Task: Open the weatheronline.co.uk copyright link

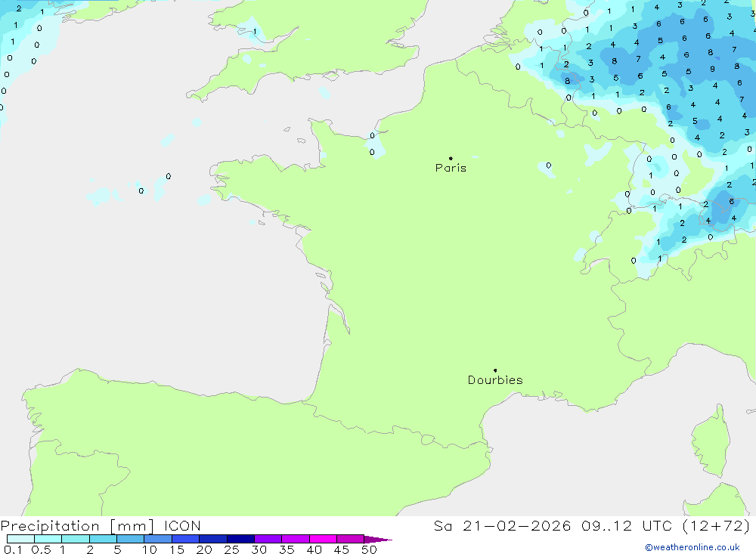Action: [692, 547]
